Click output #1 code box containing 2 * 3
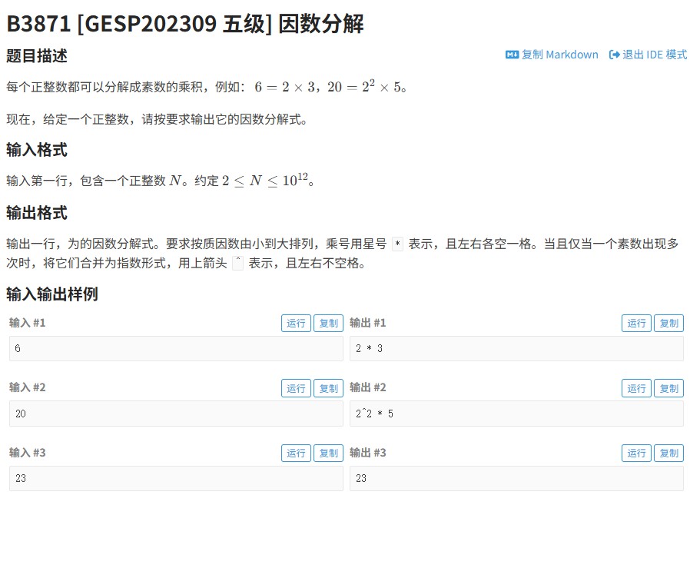 pyautogui.click(x=516, y=349)
